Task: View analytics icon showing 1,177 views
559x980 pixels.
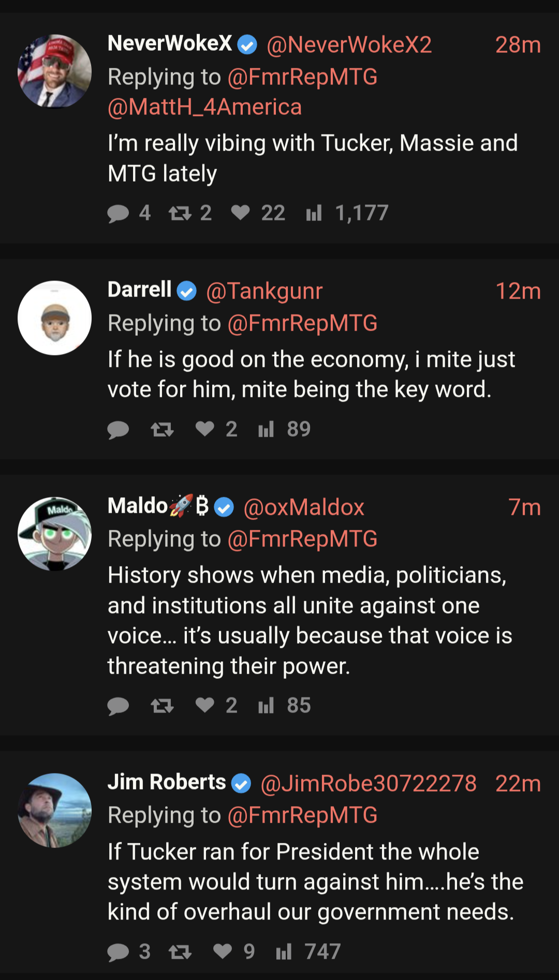Action: click(314, 213)
